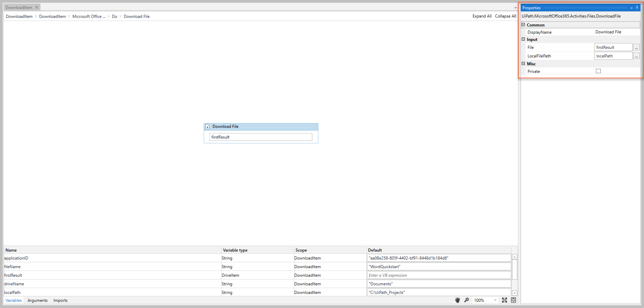Go to first DownloadItem breadcrumb
This screenshot has width=644, height=308.
[19, 16]
